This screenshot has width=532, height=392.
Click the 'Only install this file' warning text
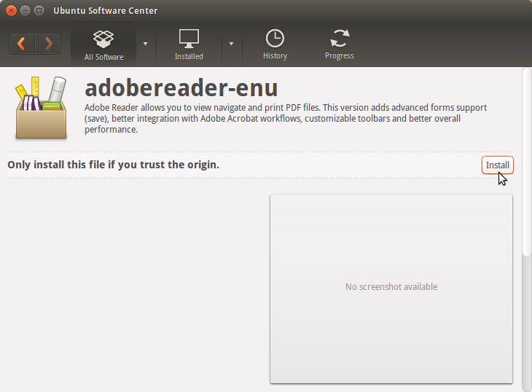click(113, 165)
